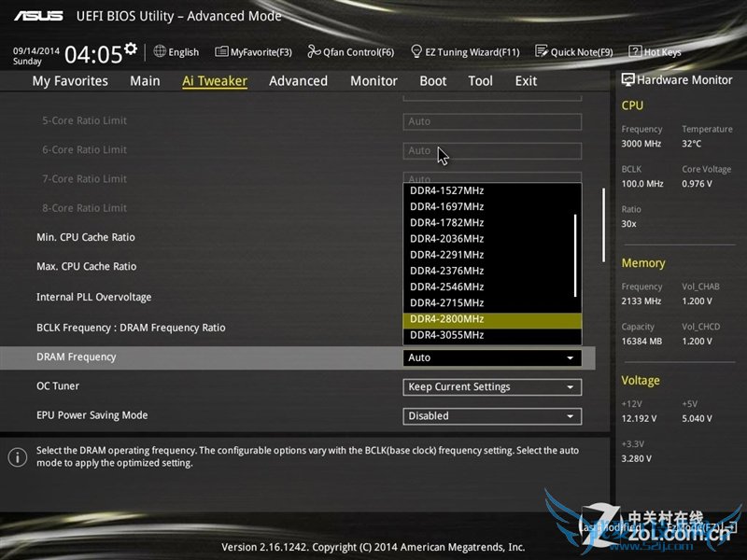Image resolution: width=747 pixels, height=560 pixels.
Task: Select highlighted DDR4-2800MHz option
Action: [x=492, y=319]
